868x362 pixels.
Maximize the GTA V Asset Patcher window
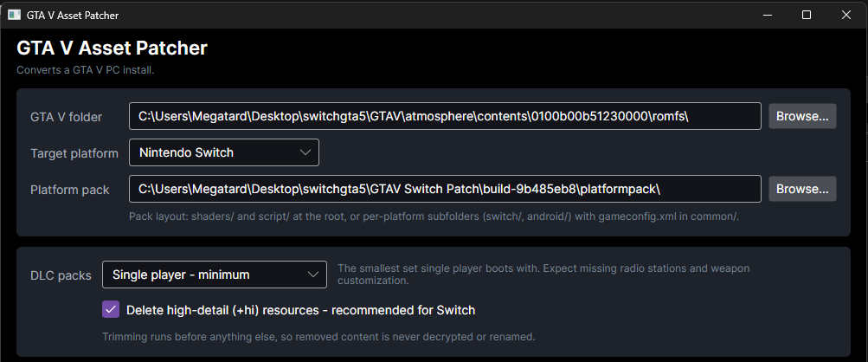pos(807,15)
